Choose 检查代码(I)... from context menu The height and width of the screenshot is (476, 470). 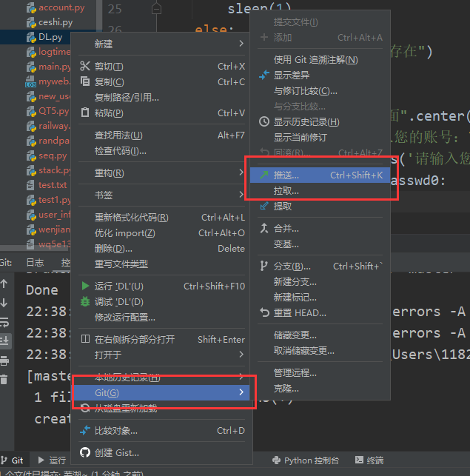click(161, 150)
